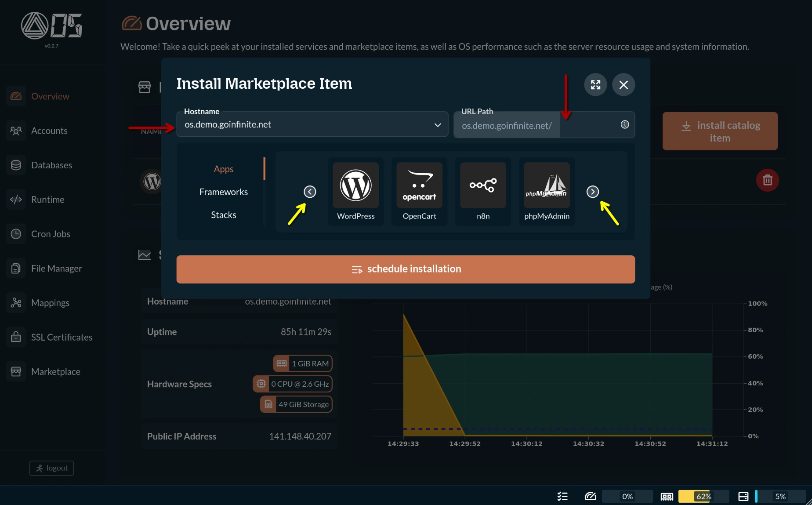Switch to the Frameworks tab
Image resolution: width=812 pixels, height=505 pixels.
point(223,192)
